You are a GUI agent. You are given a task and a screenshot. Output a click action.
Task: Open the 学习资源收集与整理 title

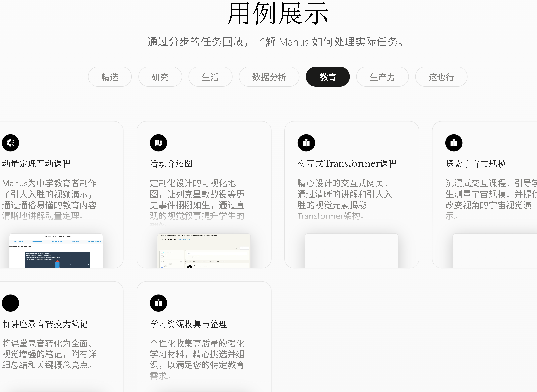click(x=188, y=324)
